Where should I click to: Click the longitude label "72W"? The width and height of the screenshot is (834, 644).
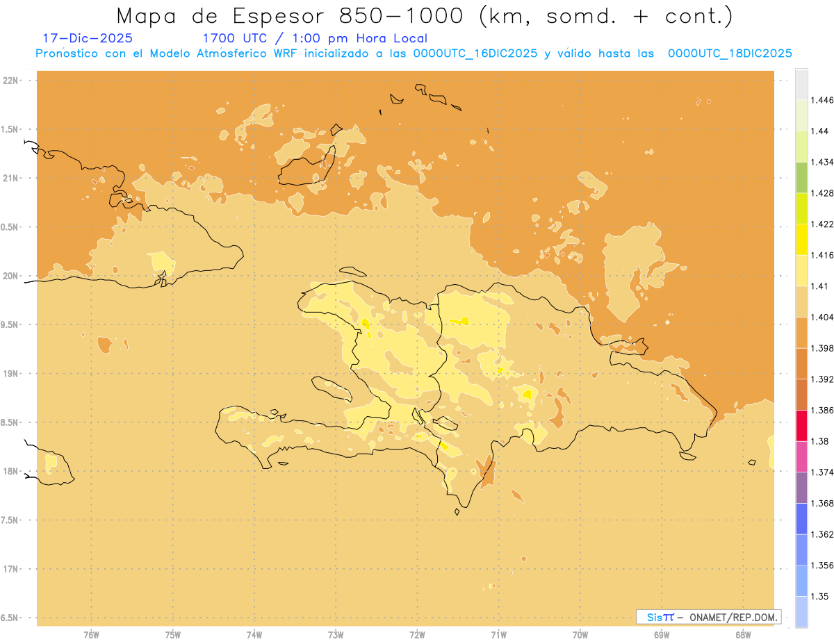[x=417, y=634]
